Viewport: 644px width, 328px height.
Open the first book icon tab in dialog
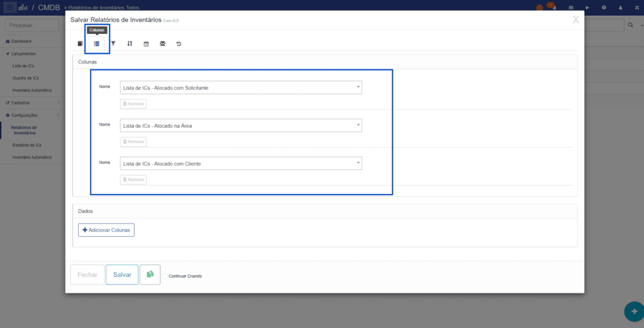click(80, 43)
